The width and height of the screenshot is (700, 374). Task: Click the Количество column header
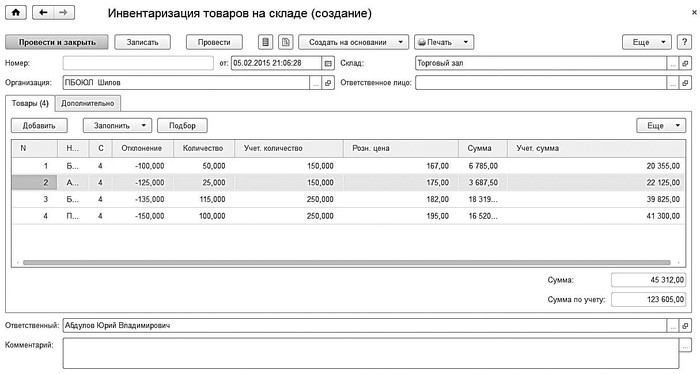204,148
